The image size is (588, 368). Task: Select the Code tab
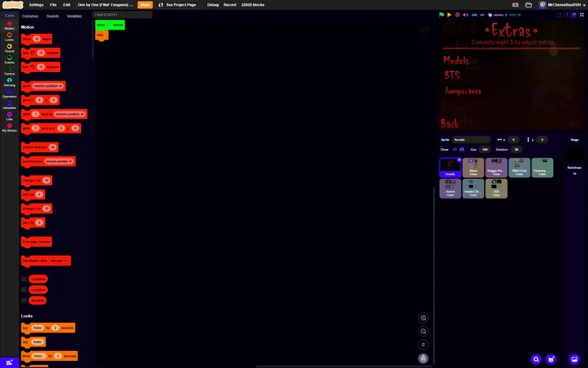(x=9, y=16)
